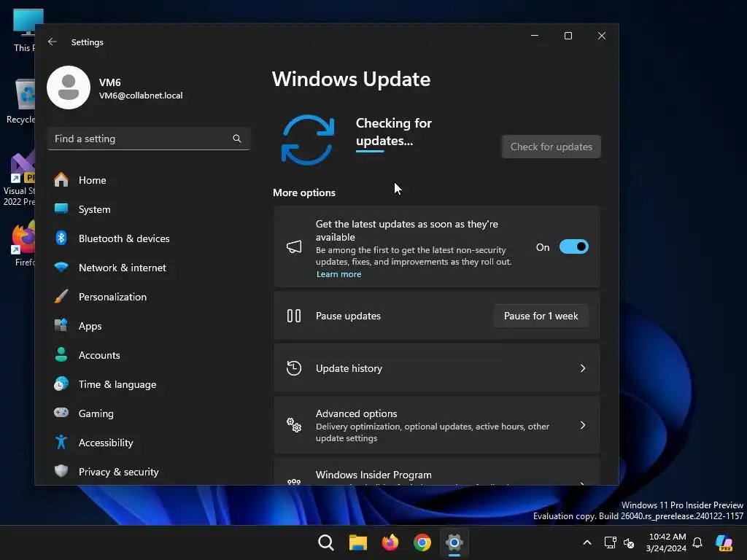Click the System monitor icon in sidebar
This screenshot has width=747, height=560.
[x=61, y=209]
